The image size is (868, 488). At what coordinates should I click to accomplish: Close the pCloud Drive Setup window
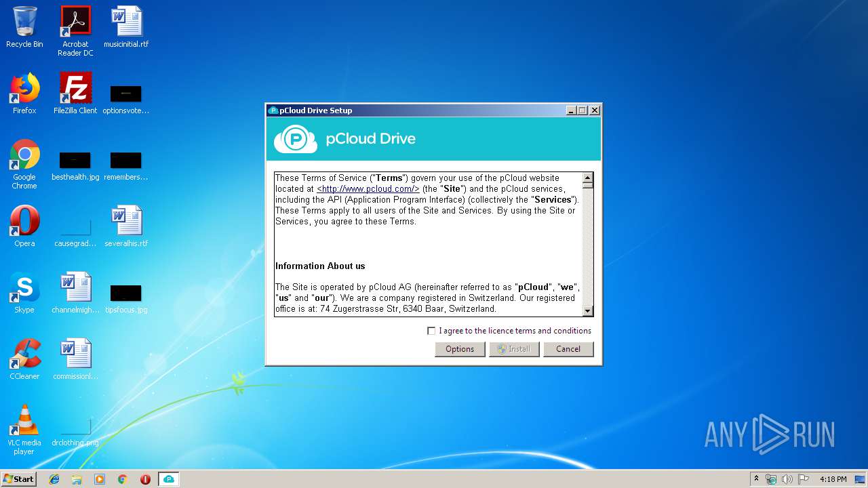pos(595,110)
